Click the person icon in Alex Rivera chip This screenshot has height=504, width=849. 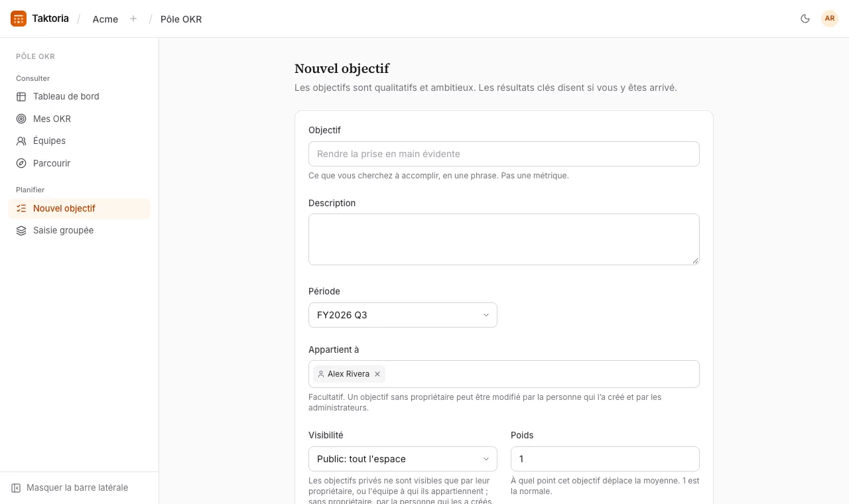pyautogui.click(x=321, y=374)
